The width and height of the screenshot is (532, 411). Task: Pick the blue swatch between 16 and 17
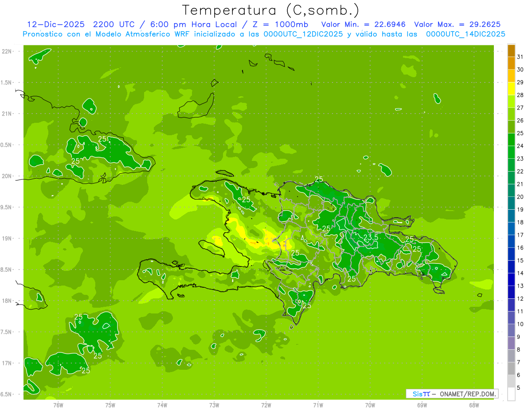pyautogui.click(x=511, y=241)
